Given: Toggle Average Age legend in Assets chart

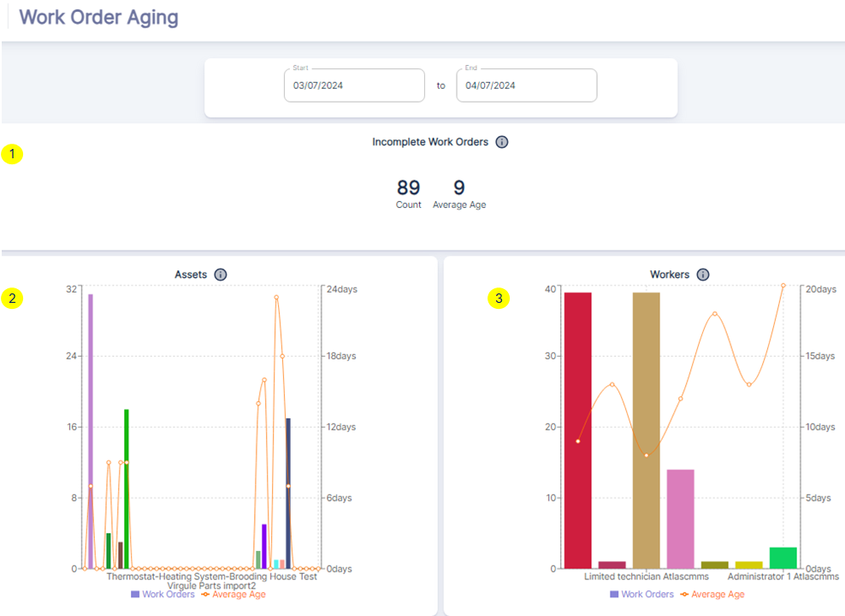Looking at the screenshot, I should (233, 594).
